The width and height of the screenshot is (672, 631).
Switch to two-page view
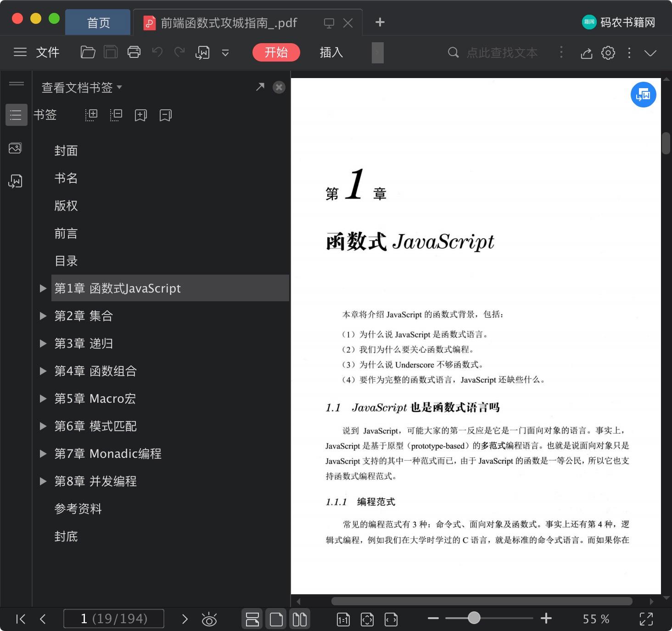point(300,620)
